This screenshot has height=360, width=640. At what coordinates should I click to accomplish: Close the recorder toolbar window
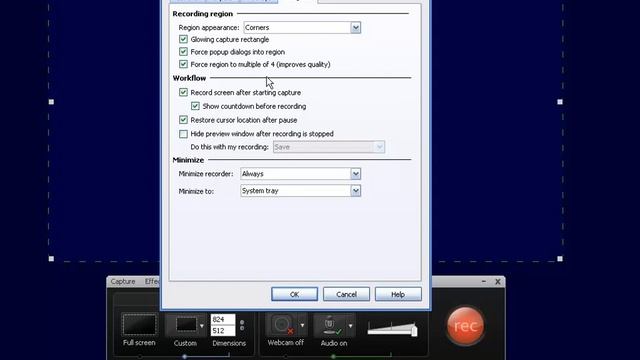tap(498, 281)
